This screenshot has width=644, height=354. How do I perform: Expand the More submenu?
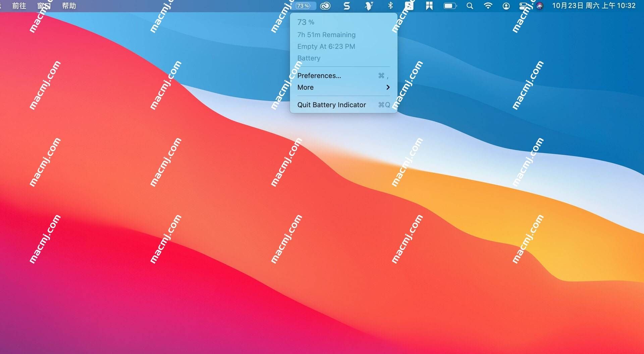343,87
